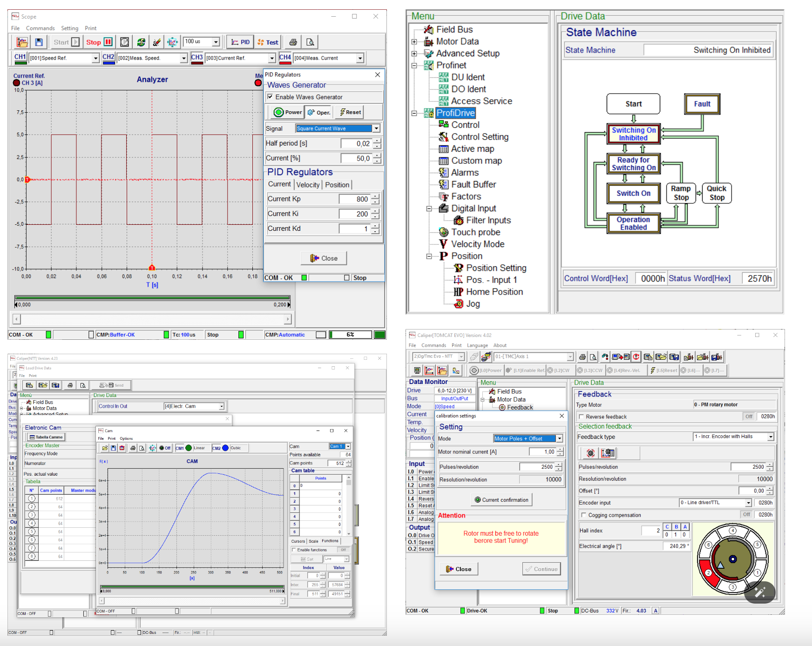Click the open file icon in Scope toolbar
The height and width of the screenshot is (646, 812).
pyautogui.click(x=22, y=42)
